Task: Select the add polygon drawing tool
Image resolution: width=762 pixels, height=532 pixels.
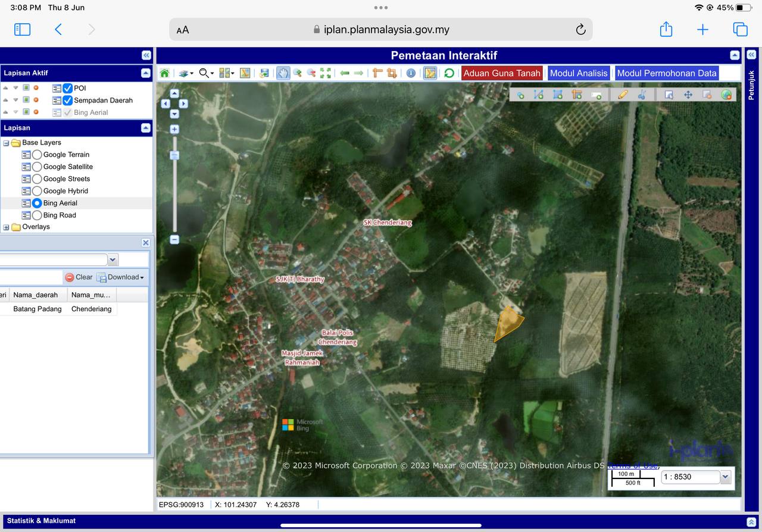Action: [x=558, y=95]
